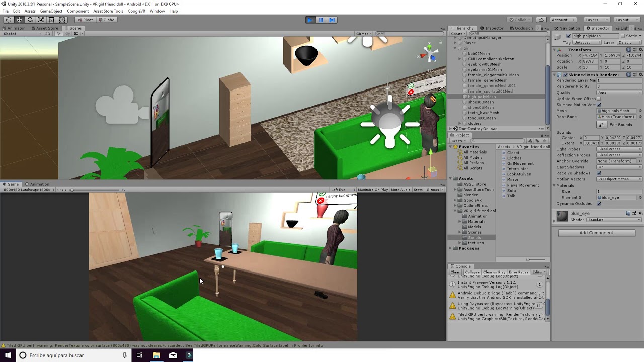Toggle Pivot handle position button
This screenshot has height=362, width=644.
[x=85, y=20]
